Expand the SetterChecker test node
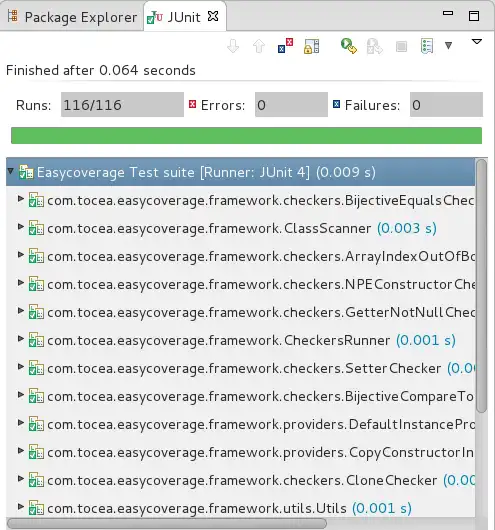The image size is (495, 530). pos(21,367)
